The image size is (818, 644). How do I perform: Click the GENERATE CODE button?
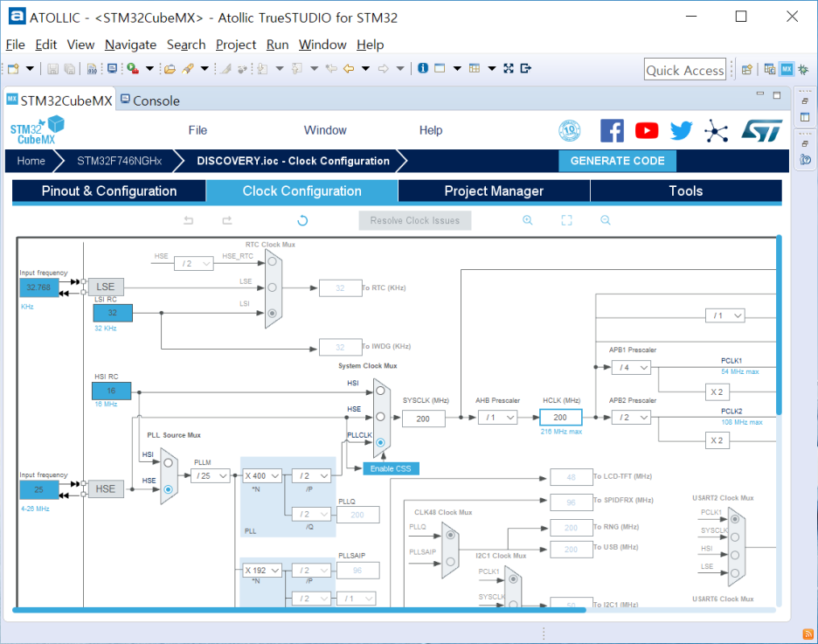617,161
